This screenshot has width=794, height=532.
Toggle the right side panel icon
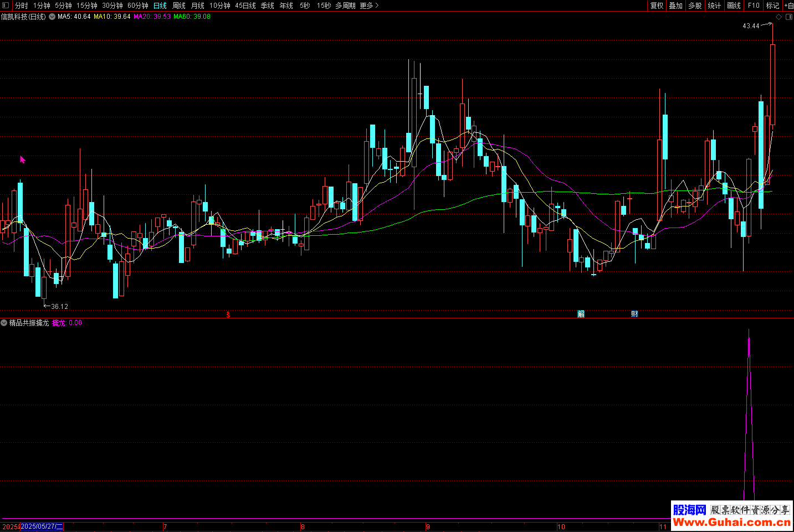[x=789, y=17]
